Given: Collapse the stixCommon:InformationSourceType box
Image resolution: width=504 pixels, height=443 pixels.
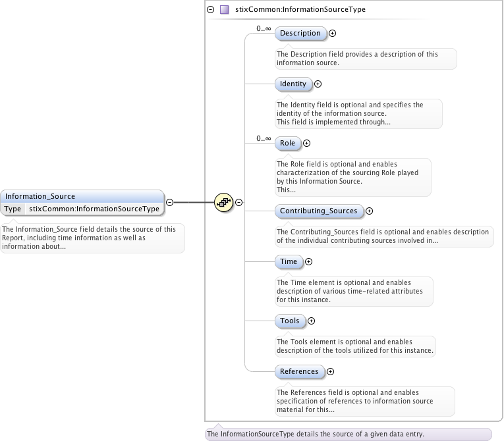Looking at the screenshot, I should click(211, 10).
